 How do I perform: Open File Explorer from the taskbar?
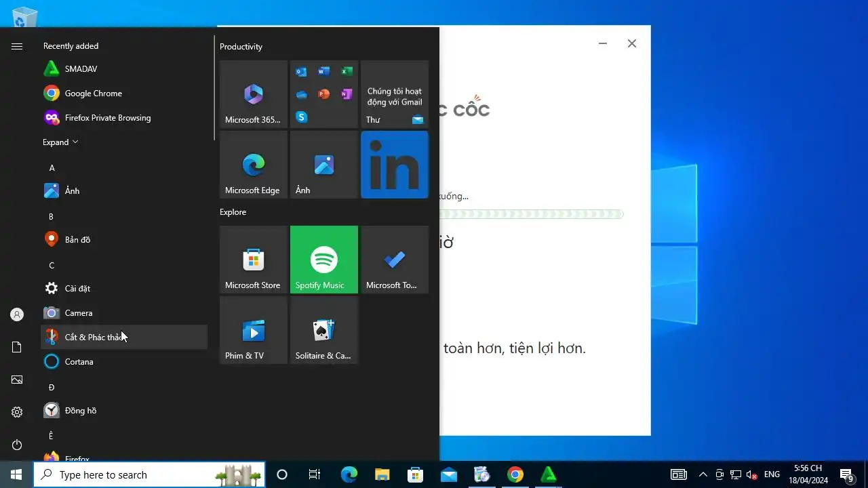click(382, 474)
